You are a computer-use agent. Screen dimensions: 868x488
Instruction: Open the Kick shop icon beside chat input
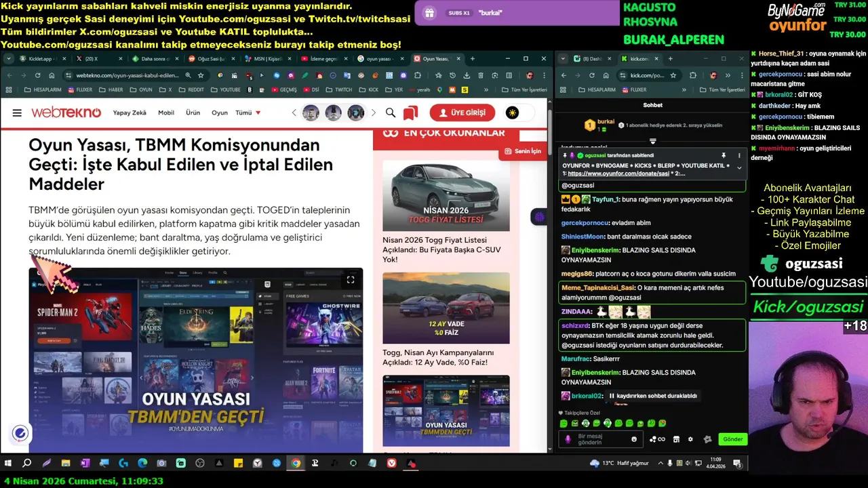(x=676, y=439)
